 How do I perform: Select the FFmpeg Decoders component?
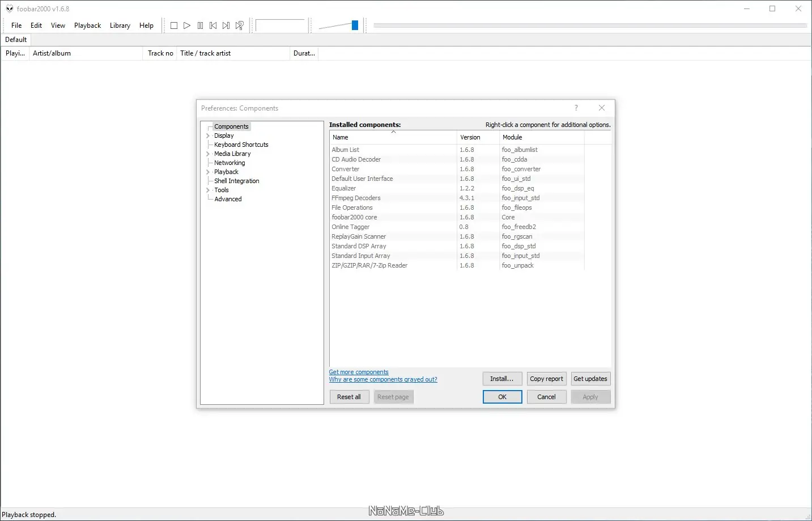(457, 198)
